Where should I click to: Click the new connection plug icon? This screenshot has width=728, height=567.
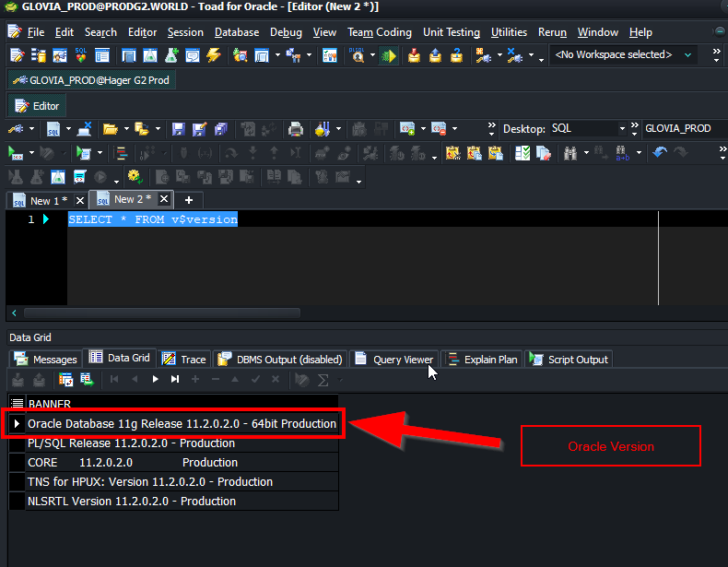pyautogui.click(x=483, y=55)
